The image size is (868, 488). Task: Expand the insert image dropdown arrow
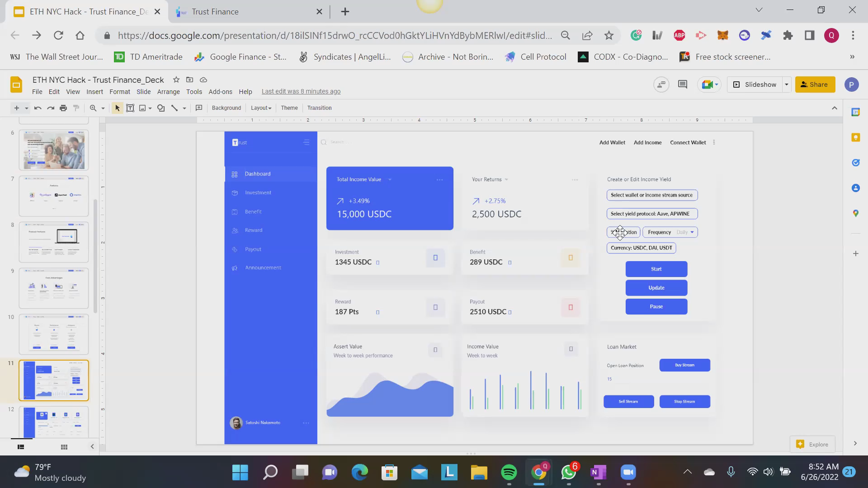150,108
